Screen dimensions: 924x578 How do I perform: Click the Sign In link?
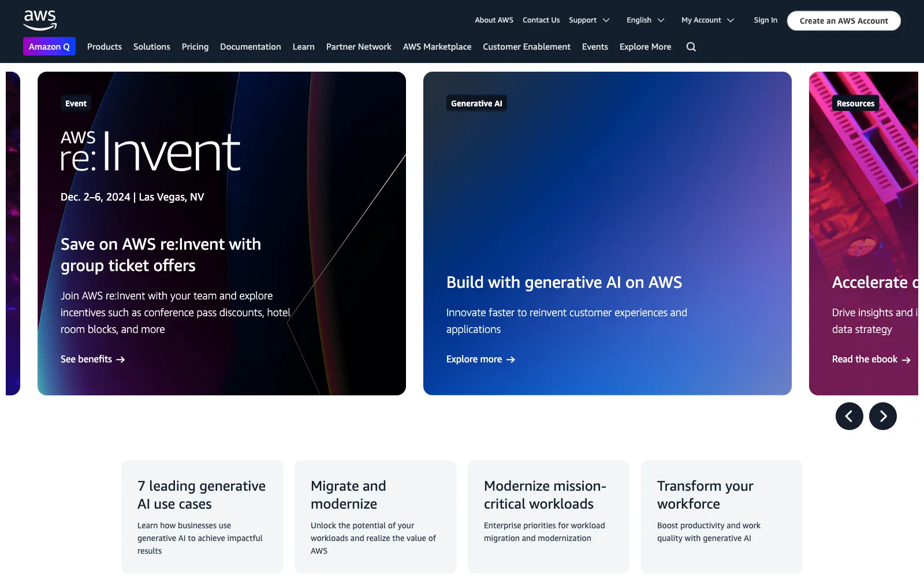765,20
